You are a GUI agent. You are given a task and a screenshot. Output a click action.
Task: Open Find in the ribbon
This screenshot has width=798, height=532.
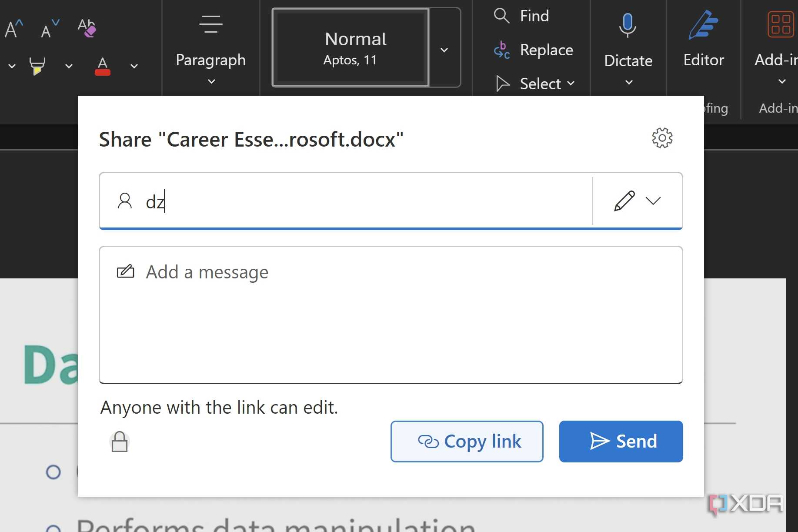pyautogui.click(x=522, y=16)
